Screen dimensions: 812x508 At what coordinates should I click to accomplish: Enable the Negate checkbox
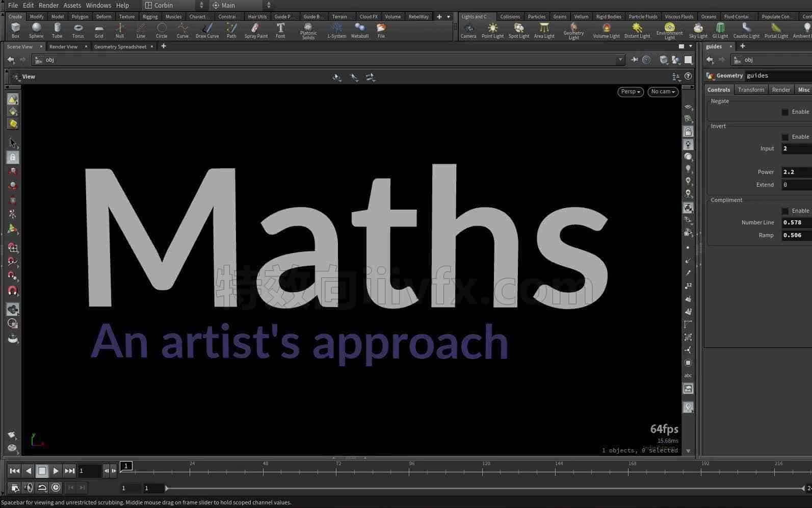[785, 112]
